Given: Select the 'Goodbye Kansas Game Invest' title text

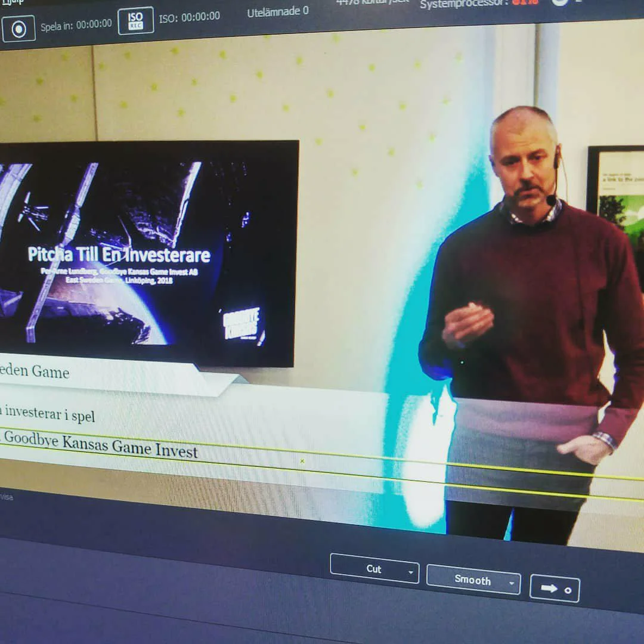Looking at the screenshot, I should 101,444.
